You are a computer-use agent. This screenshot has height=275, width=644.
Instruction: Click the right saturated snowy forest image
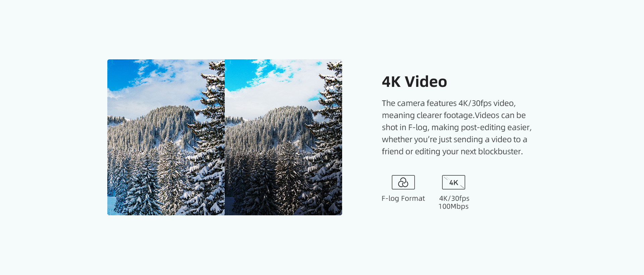283,137
